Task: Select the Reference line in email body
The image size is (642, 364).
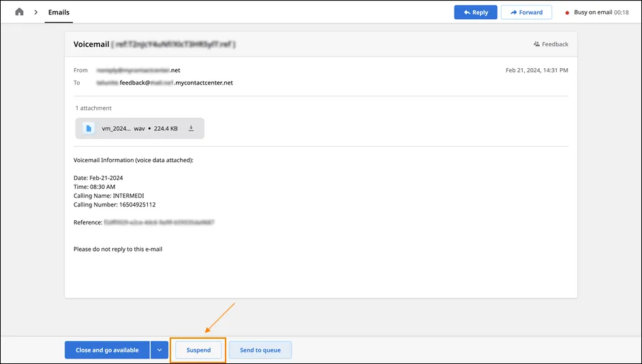Action: click(144, 222)
